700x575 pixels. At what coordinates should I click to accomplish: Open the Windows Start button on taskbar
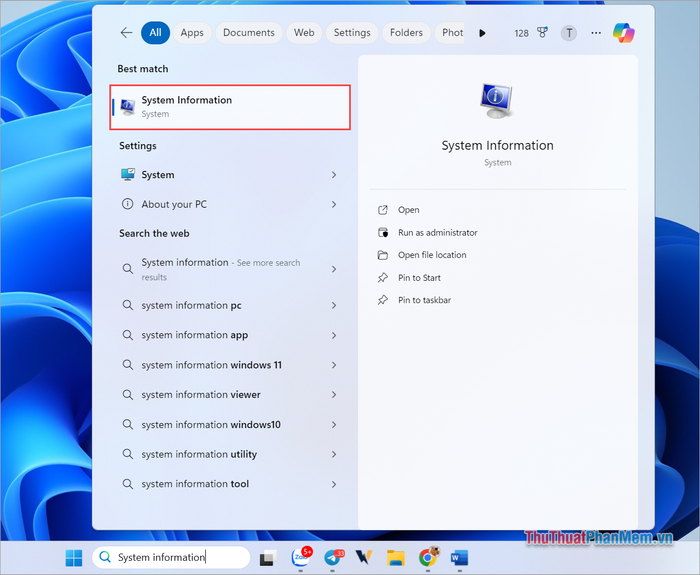point(74,558)
